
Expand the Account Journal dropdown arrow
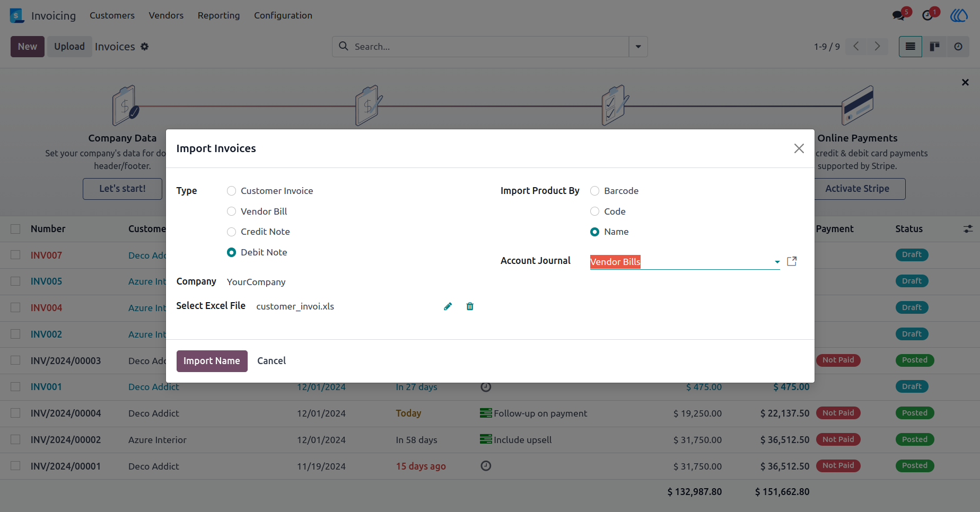click(x=777, y=262)
